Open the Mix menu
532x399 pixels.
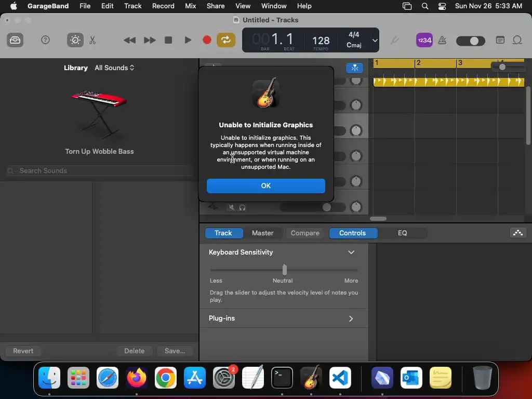tap(190, 6)
